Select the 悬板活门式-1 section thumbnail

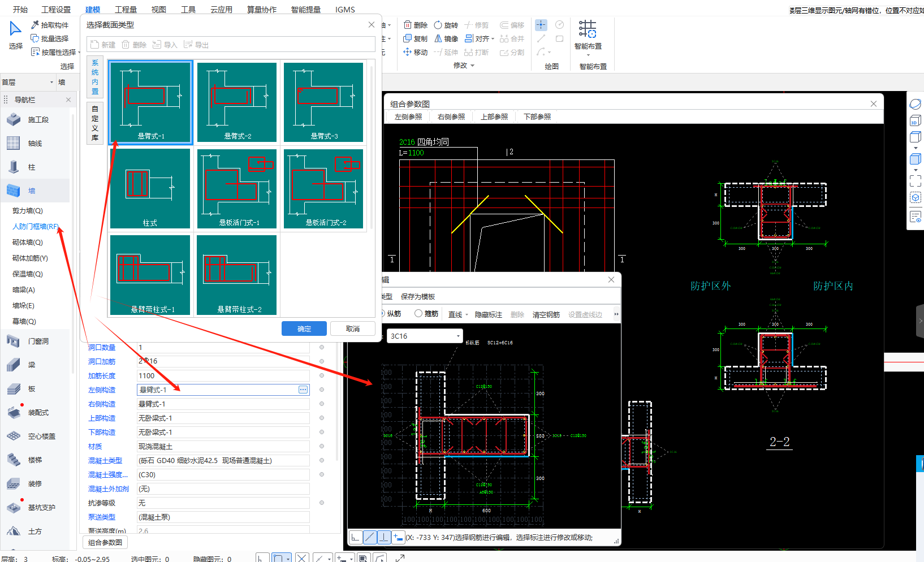coord(237,189)
